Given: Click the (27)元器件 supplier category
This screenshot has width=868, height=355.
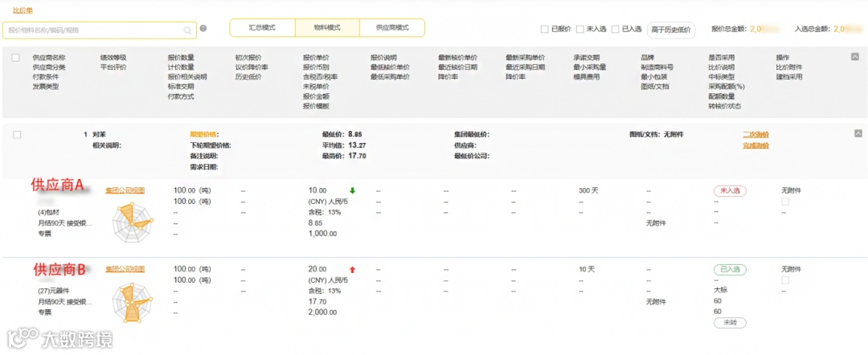Looking at the screenshot, I should tap(52, 291).
